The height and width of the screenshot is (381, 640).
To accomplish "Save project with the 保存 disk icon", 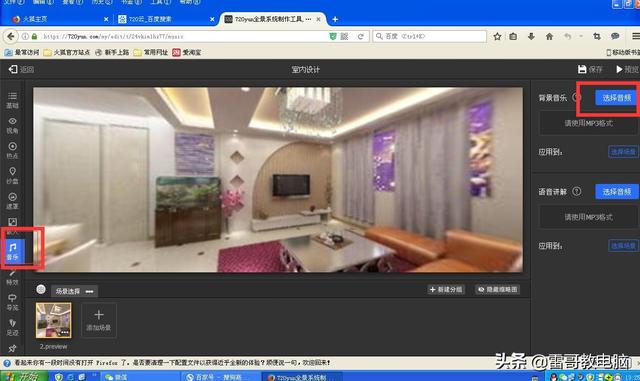I will coord(582,69).
